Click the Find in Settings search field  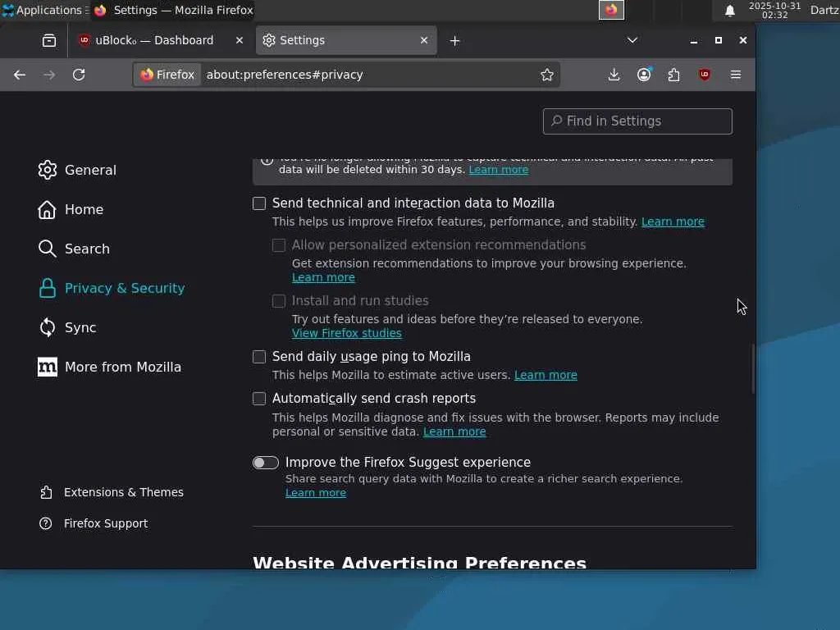point(637,121)
